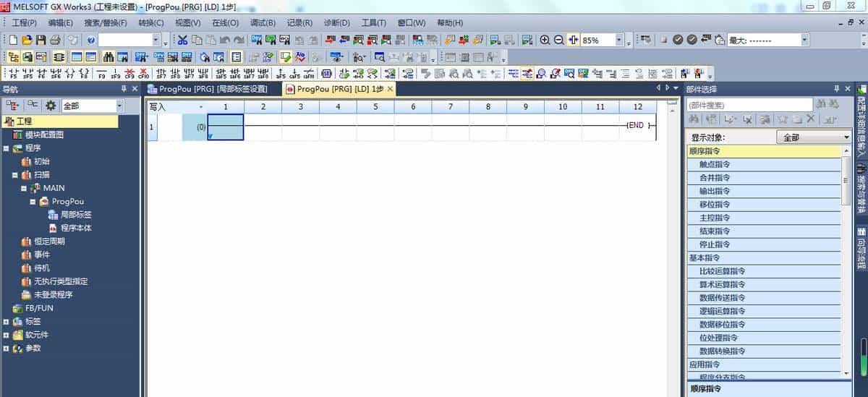Click the fit-width zoom icon beside 85%
This screenshot has height=397, width=868.
(x=574, y=40)
